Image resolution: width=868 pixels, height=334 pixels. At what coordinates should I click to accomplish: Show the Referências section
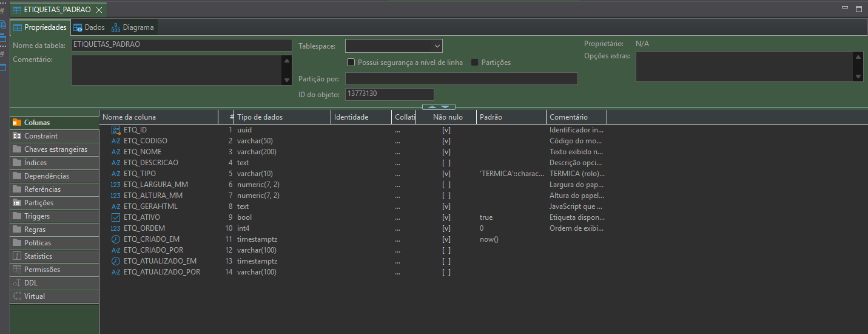55,189
